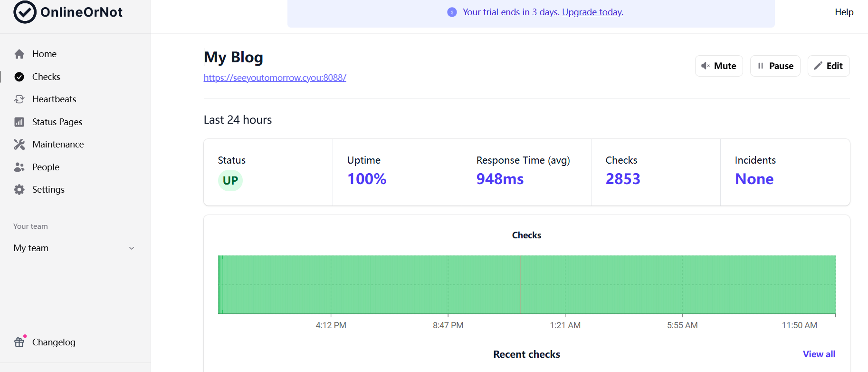Viewport: 868px width, 372px height.
Task: Click the trial info circle icon
Action: (x=452, y=12)
